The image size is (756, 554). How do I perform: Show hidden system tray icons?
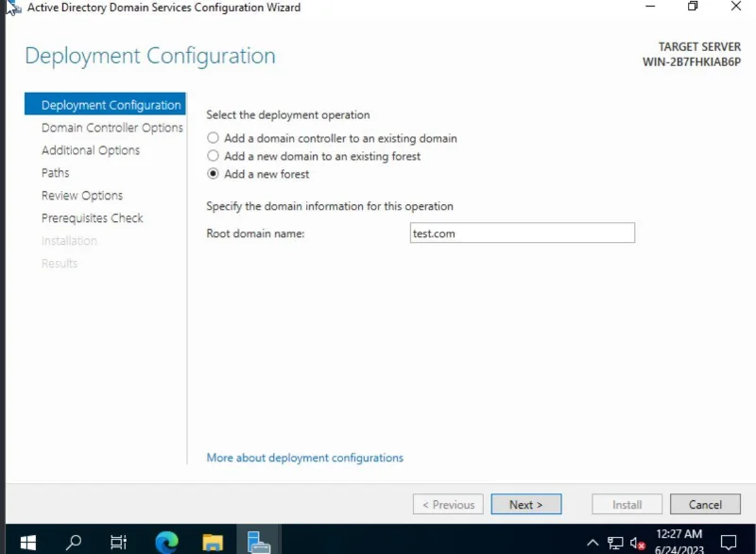point(593,543)
